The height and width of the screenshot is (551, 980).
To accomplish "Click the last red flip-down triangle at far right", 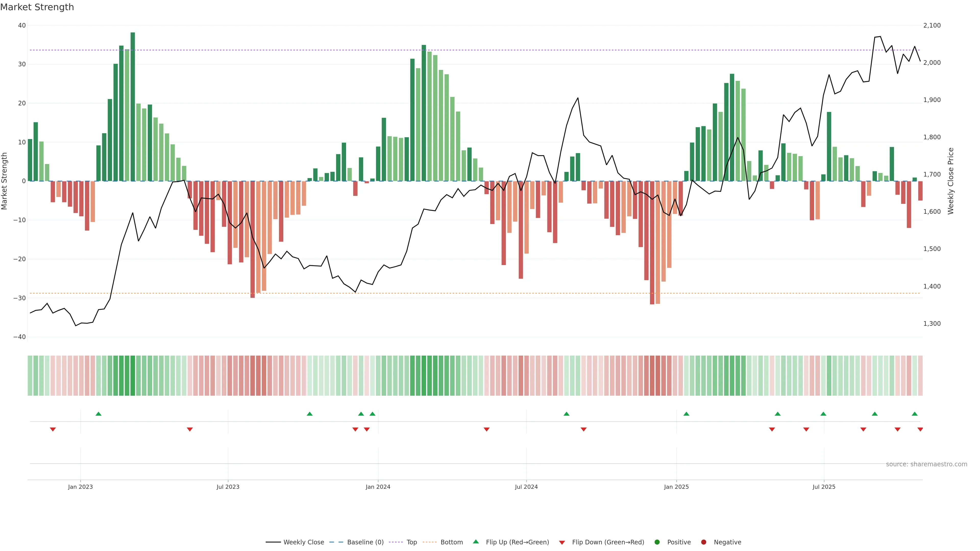I will [920, 429].
